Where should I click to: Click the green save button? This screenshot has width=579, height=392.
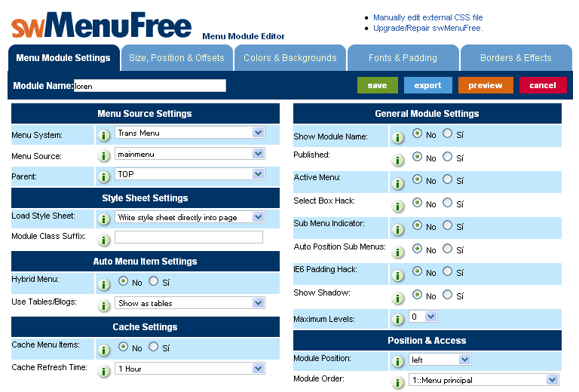pos(378,85)
